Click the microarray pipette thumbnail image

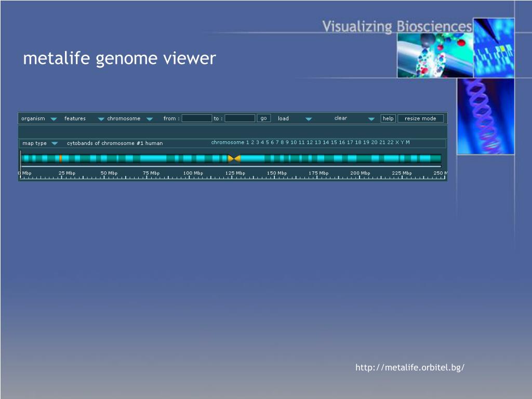pos(494,48)
